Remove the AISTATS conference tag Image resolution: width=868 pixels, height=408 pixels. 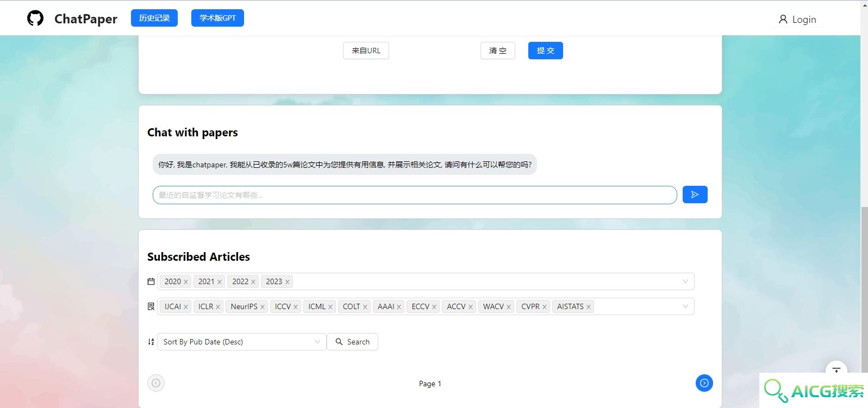[x=589, y=307]
